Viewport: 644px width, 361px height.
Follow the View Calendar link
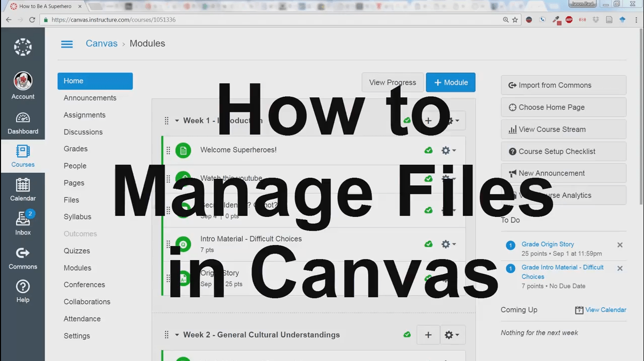click(605, 310)
